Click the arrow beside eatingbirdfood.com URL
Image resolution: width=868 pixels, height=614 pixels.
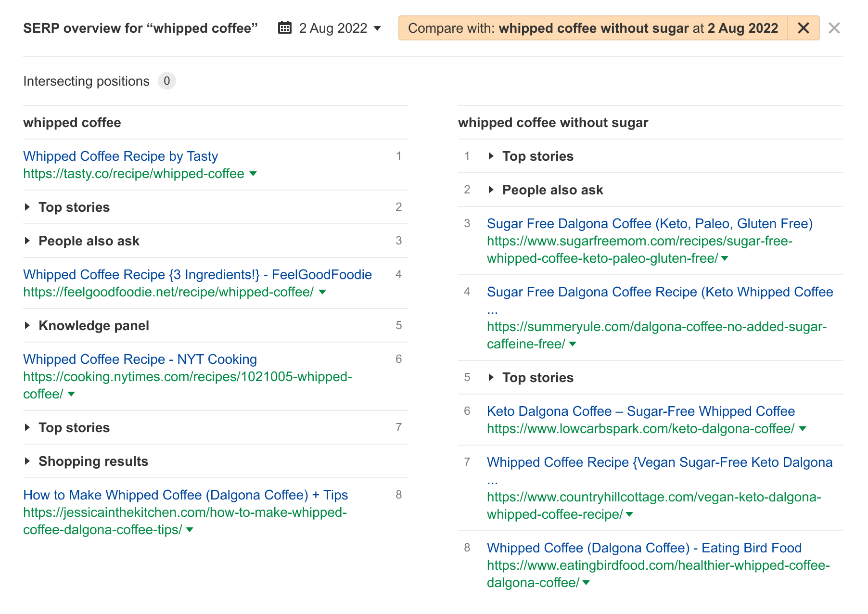(586, 582)
